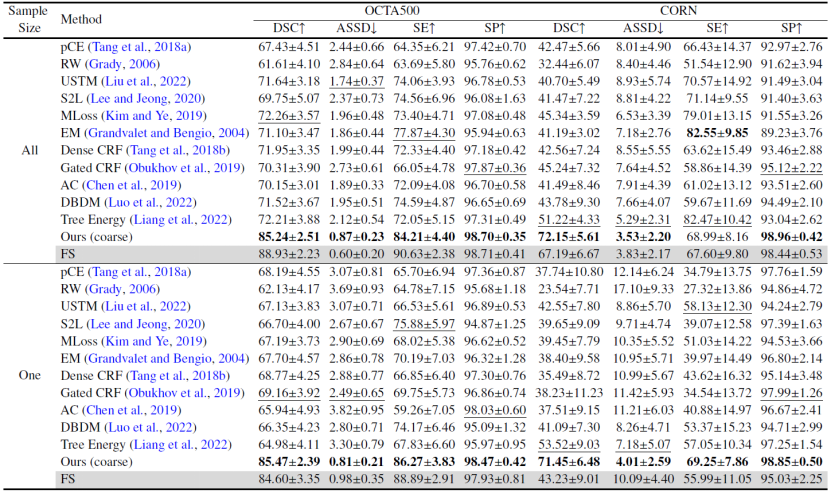Select the underlined cell 97.87±0.36

[x=495, y=168]
